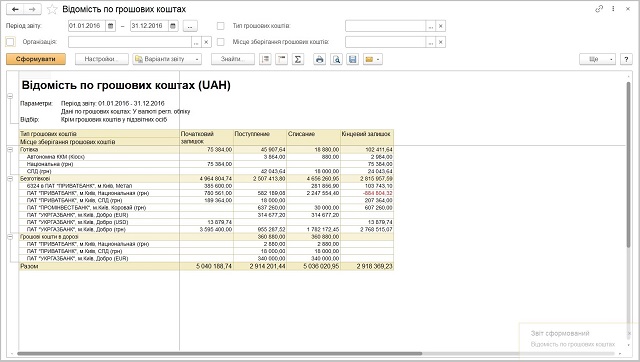Open the 'Ще' more actions dropdown
The image size is (640, 362).
pos(597,59)
